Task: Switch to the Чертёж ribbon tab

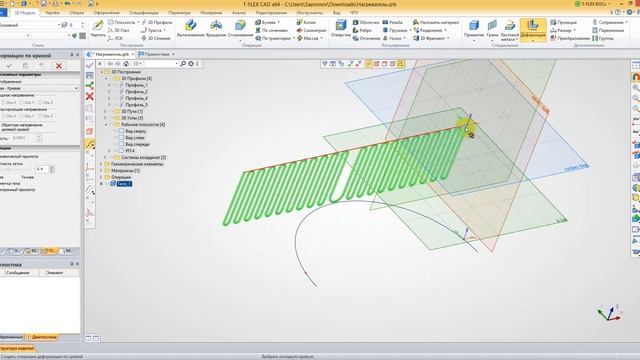Action: coord(52,13)
